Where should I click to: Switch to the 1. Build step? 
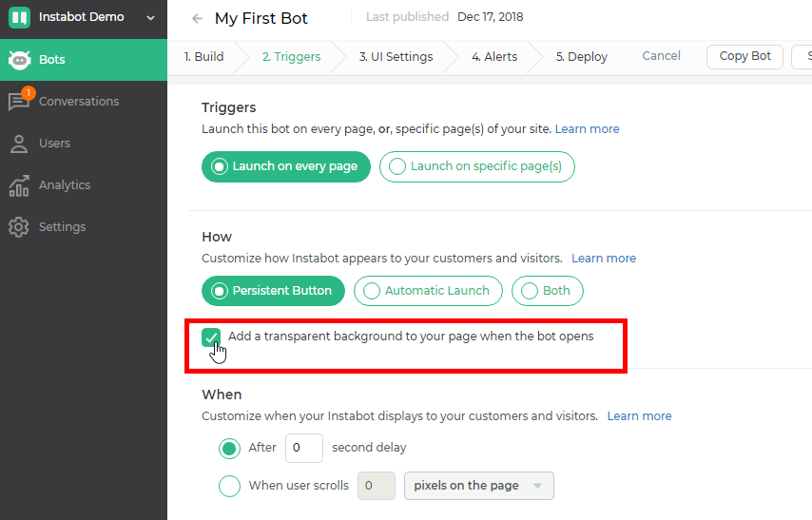click(x=204, y=56)
